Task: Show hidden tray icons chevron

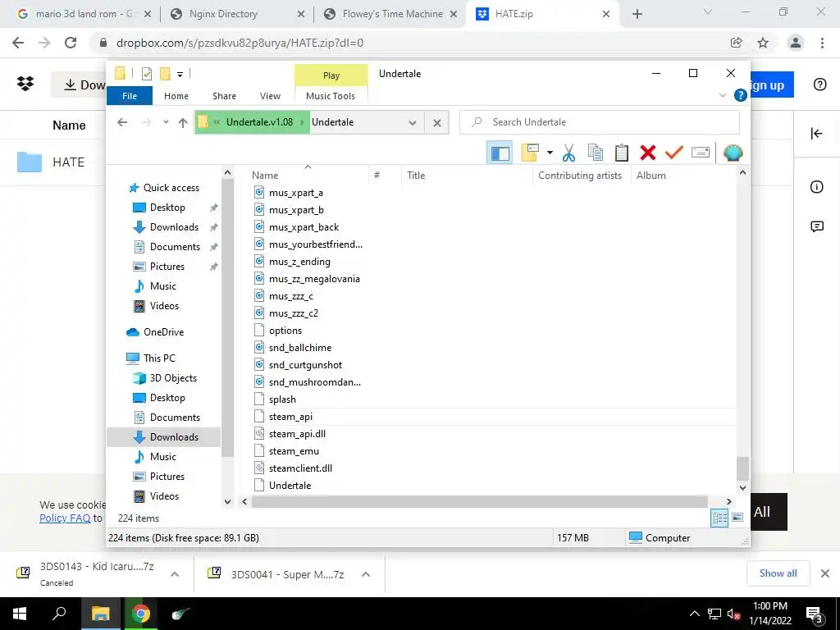Action: [x=694, y=614]
